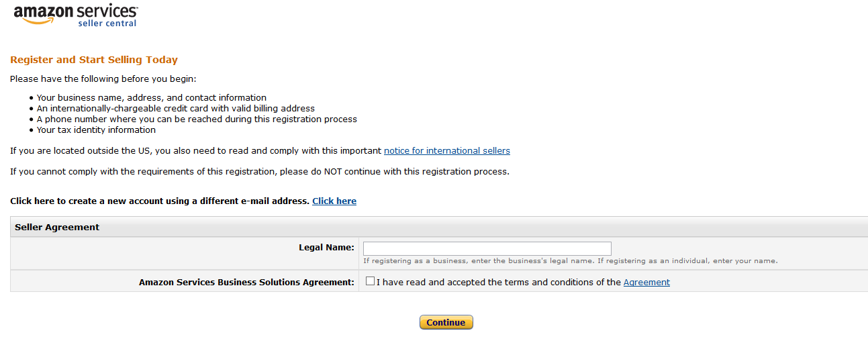Click the 'Please have the following' intro line

coord(103,79)
